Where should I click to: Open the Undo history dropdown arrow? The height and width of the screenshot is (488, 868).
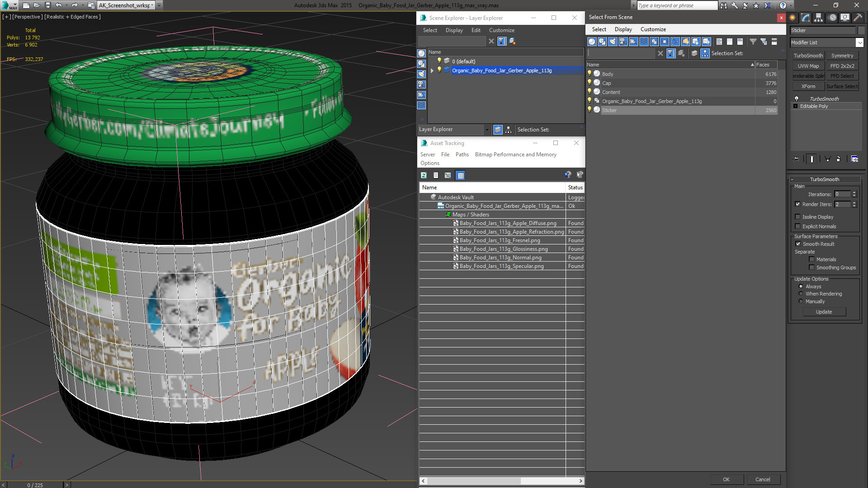pos(67,5)
